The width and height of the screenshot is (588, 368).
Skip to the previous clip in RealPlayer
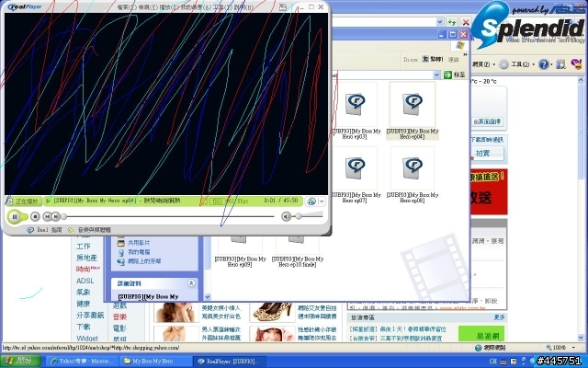click(47, 216)
